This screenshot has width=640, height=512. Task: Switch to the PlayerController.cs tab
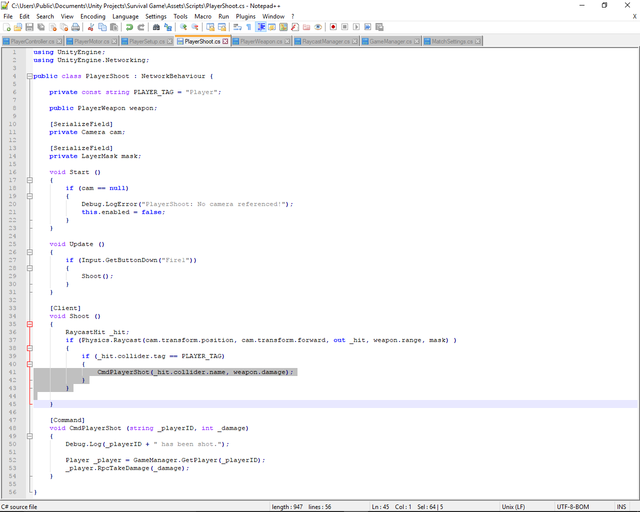pos(32,42)
